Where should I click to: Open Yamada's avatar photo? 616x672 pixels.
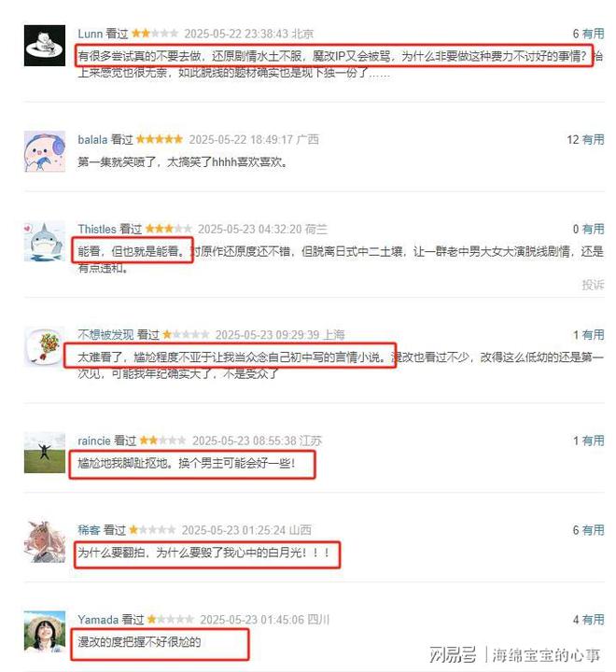[x=45, y=632]
